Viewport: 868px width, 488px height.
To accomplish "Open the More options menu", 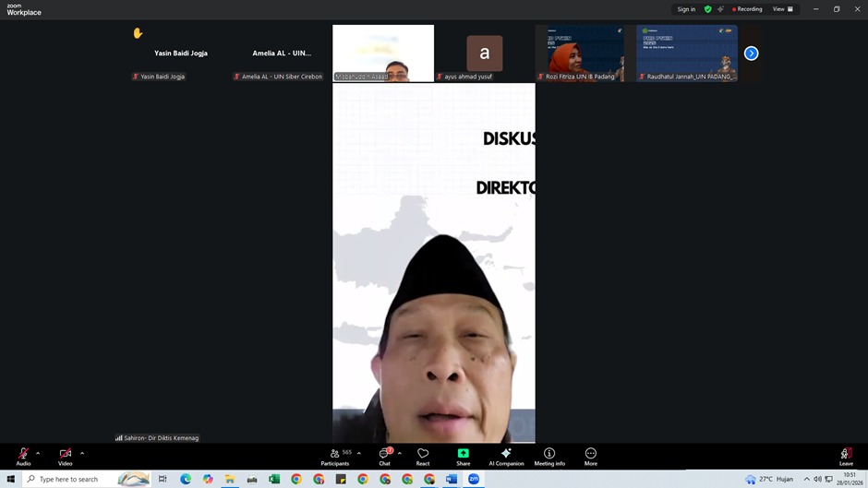I will [591, 457].
